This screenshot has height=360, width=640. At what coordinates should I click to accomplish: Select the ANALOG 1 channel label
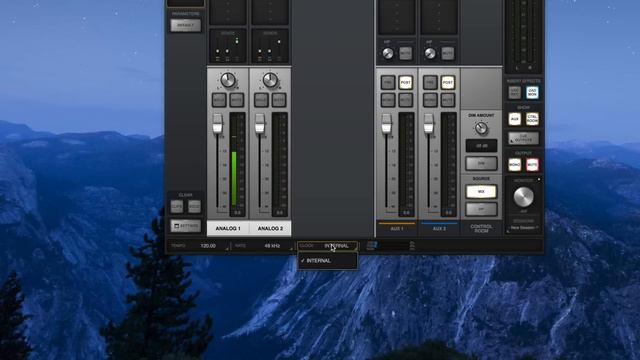tap(228, 228)
